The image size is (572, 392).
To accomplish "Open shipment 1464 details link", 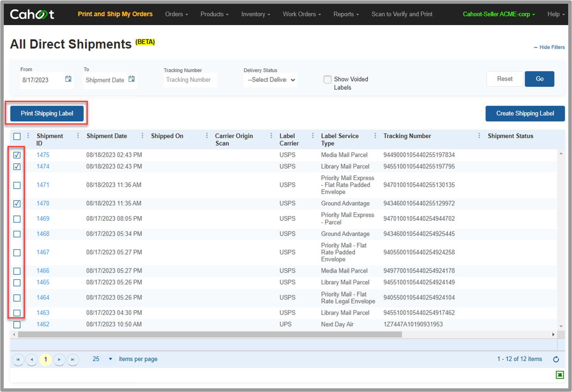I will point(43,298).
